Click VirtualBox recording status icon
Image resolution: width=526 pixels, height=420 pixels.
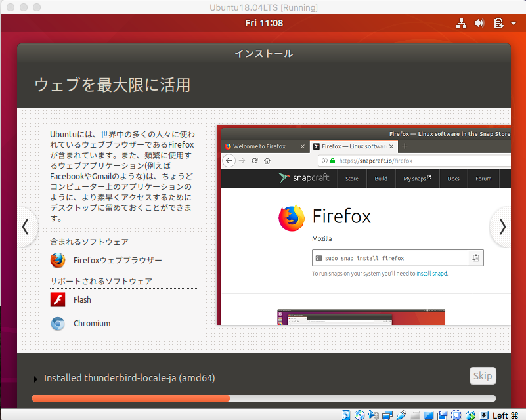click(x=443, y=415)
